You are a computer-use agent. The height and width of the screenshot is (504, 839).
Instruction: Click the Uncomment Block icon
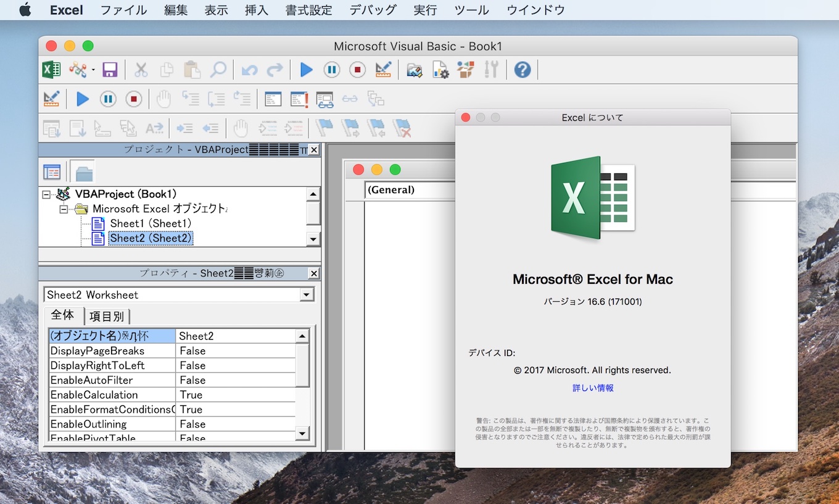(x=293, y=128)
